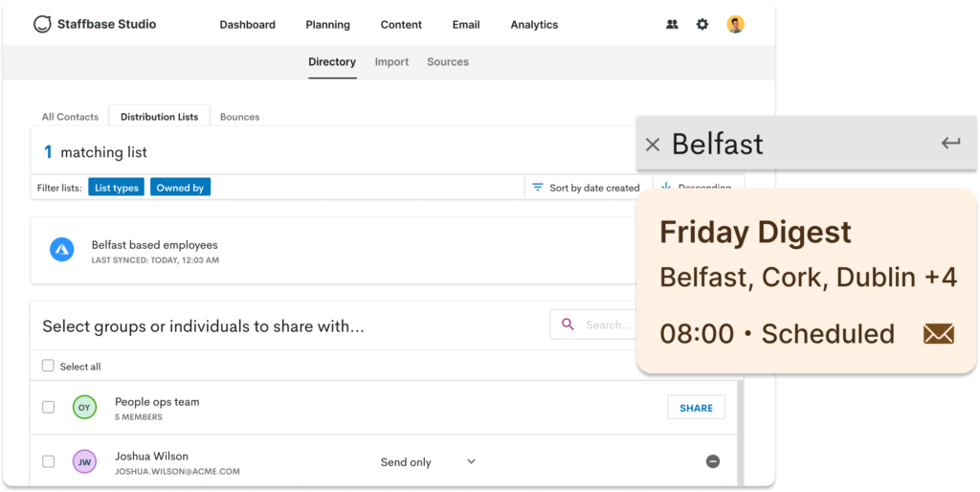Switch to the Directory tab
Viewport: 980px width, 492px height.
point(332,62)
